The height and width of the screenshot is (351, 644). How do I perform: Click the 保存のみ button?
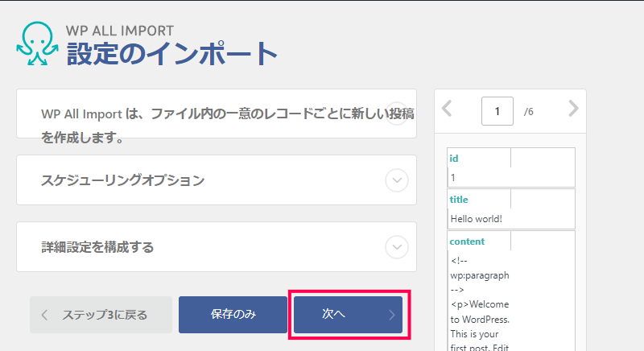point(233,315)
